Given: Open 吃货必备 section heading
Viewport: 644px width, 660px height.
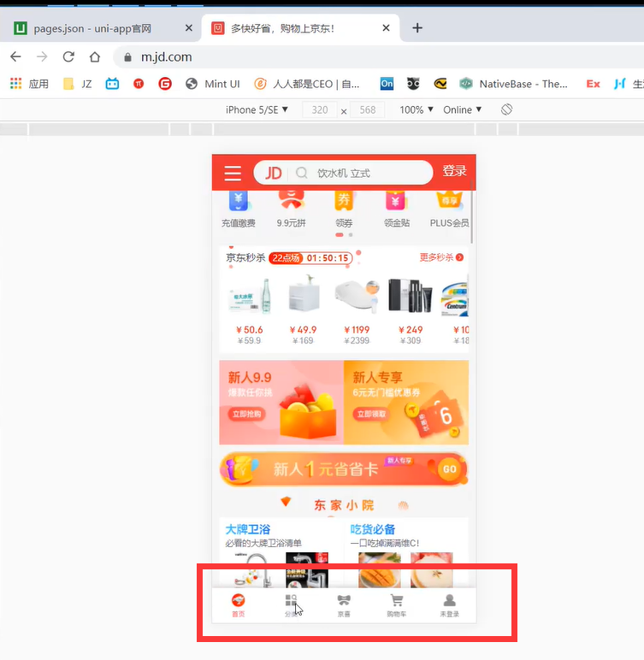Looking at the screenshot, I should point(373,529).
